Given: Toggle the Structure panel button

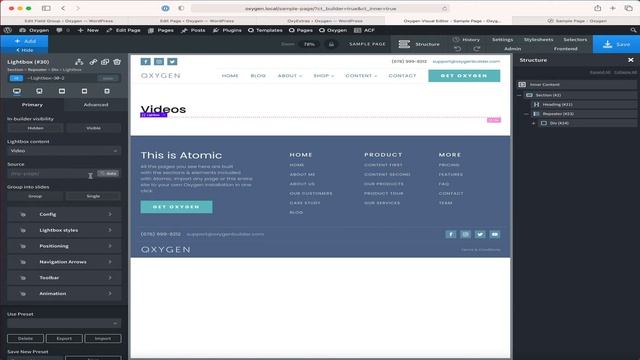Looking at the screenshot, I should point(419,44).
